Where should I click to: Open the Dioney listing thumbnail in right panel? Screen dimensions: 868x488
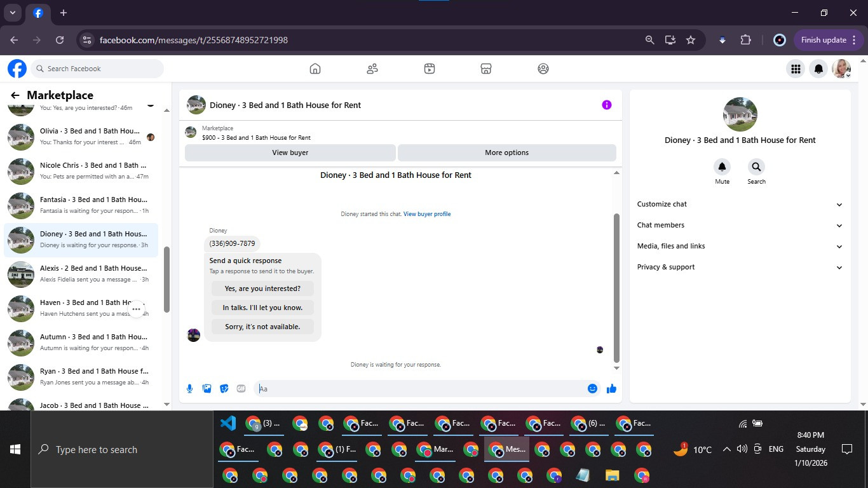(x=740, y=114)
